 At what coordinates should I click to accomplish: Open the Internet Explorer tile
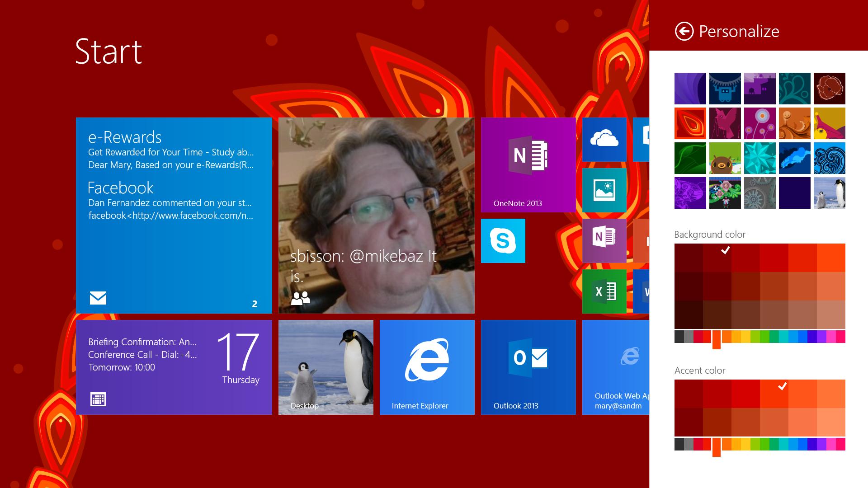click(427, 367)
